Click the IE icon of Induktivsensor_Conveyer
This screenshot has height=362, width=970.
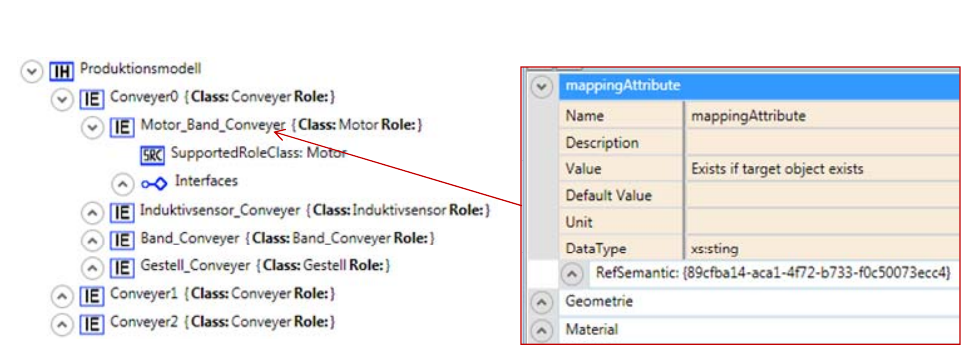(122, 212)
